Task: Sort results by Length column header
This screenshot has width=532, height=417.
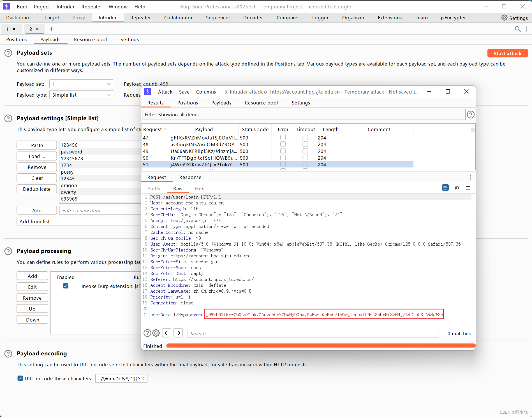Action: click(x=330, y=129)
